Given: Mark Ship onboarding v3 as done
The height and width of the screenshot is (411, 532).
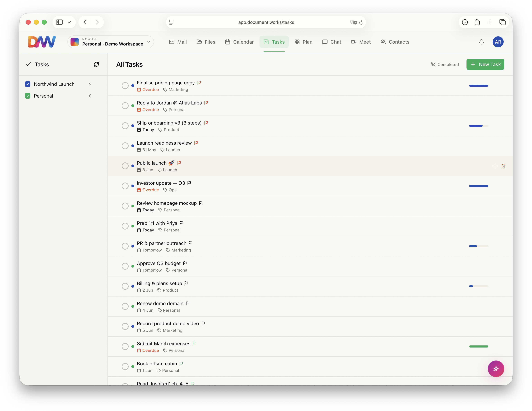Looking at the screenshot, I should [x=125, y=126].
